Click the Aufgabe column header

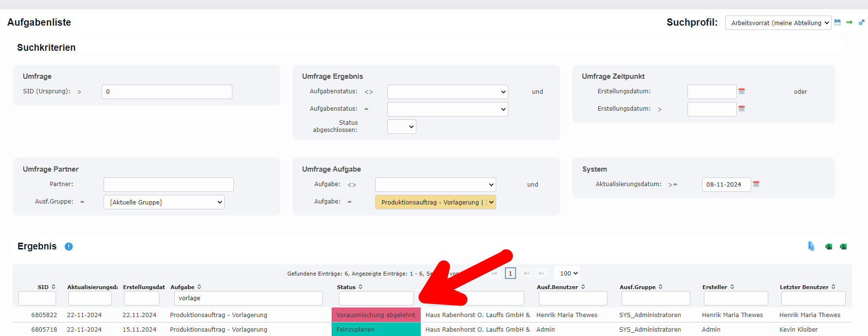click(x=183, y=287)
